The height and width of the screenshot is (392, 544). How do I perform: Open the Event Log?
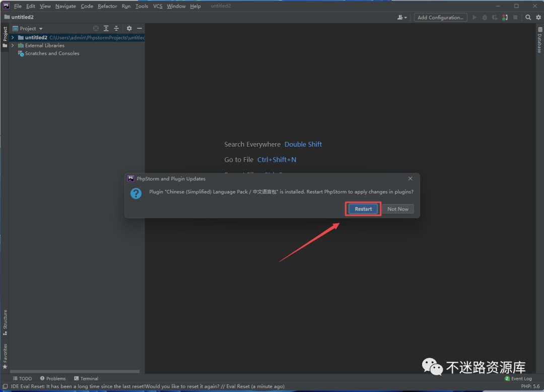click(x=518, y=378)
